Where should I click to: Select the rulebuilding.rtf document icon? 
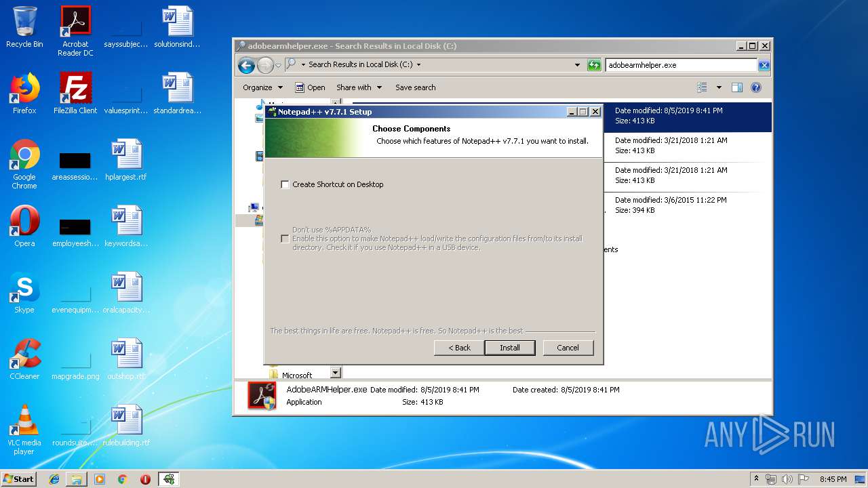coord(126,426)
